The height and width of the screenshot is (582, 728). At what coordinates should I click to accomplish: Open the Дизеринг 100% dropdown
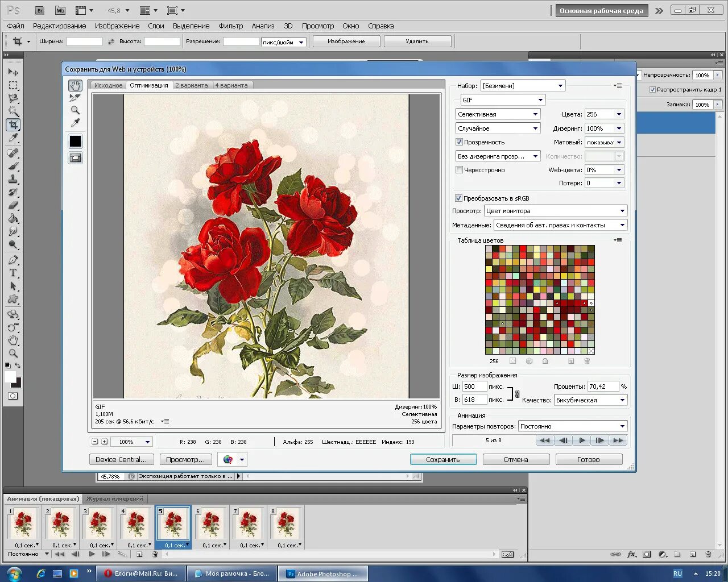pyautogui.click(x=605, y=128)
